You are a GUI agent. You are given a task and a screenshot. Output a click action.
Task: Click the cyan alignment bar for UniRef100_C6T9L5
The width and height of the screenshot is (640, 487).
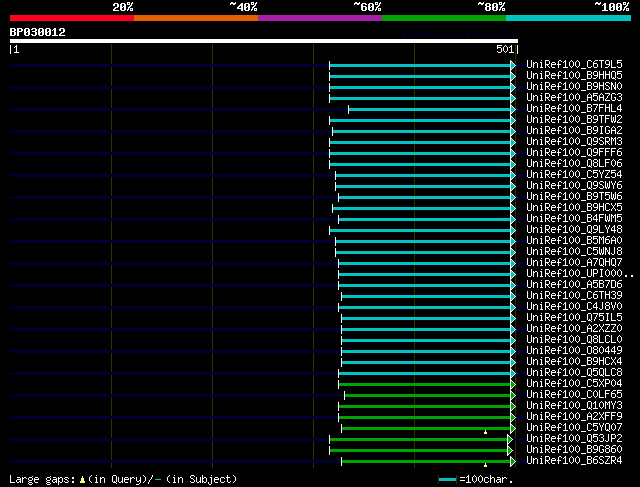(x=420, y=65)
